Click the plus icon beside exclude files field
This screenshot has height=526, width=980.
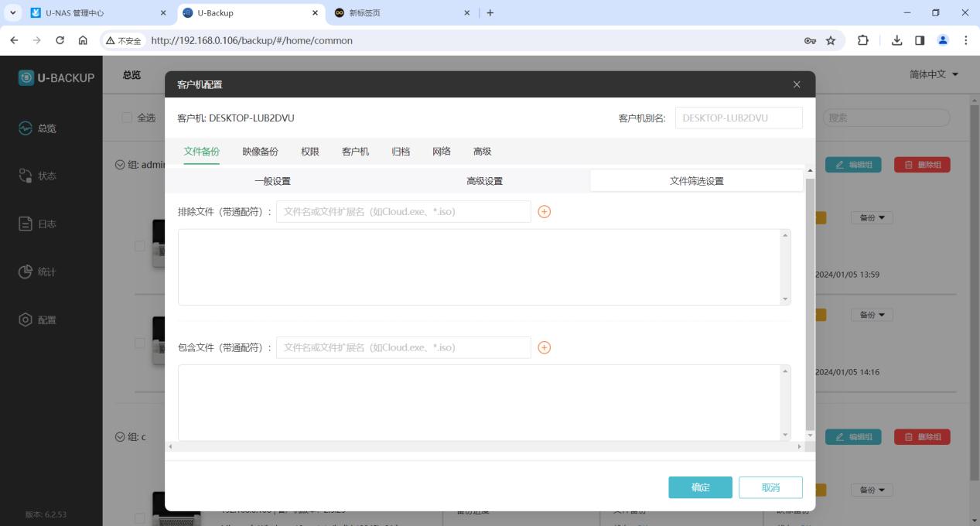544,212
